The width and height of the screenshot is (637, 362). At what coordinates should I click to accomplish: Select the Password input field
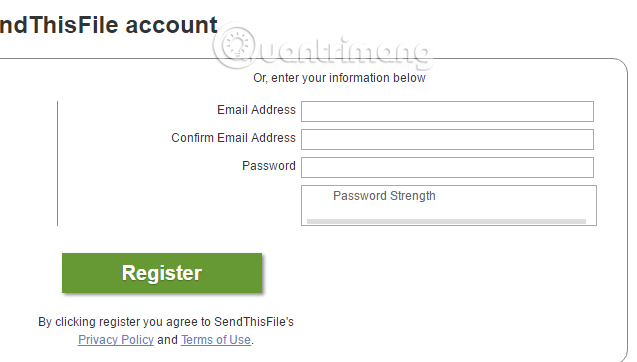click(x=447, y=167)
